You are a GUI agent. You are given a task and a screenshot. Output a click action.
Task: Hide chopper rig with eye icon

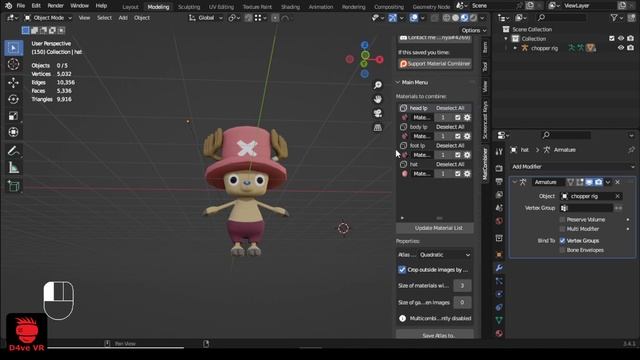click(x=621, y=48)
